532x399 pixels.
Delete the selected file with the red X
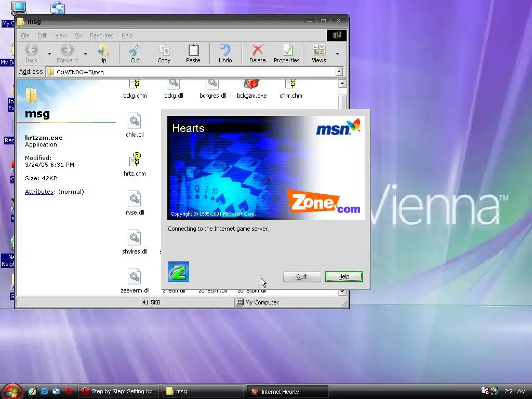point(258,54)
